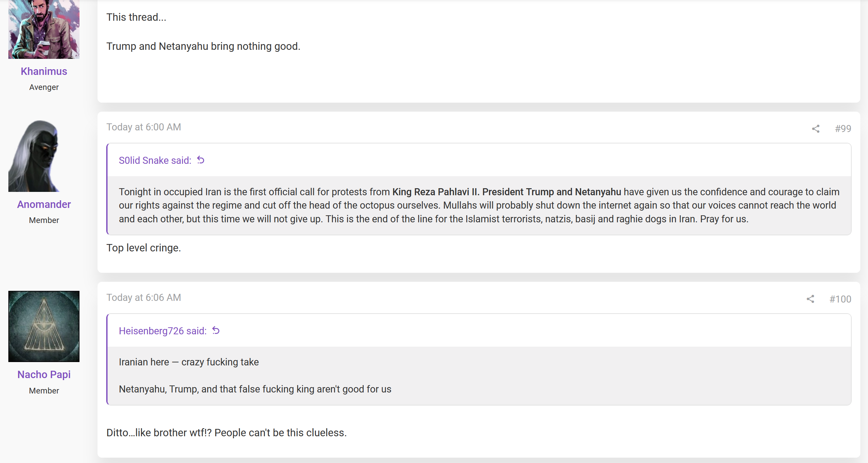This screenshot has width=868, height=463.
Task: Expand the quoted Heisenberg726 message block
Action: pos(479,376)
